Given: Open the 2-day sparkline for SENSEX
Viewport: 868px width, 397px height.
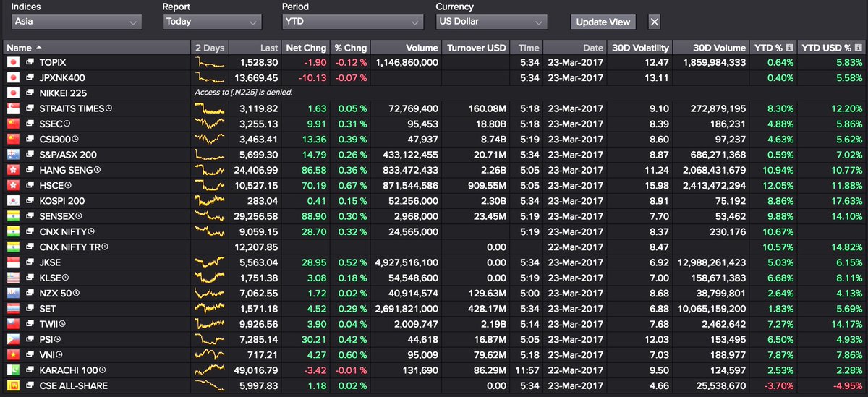Looking at the screenshot, I should (210, 216).
